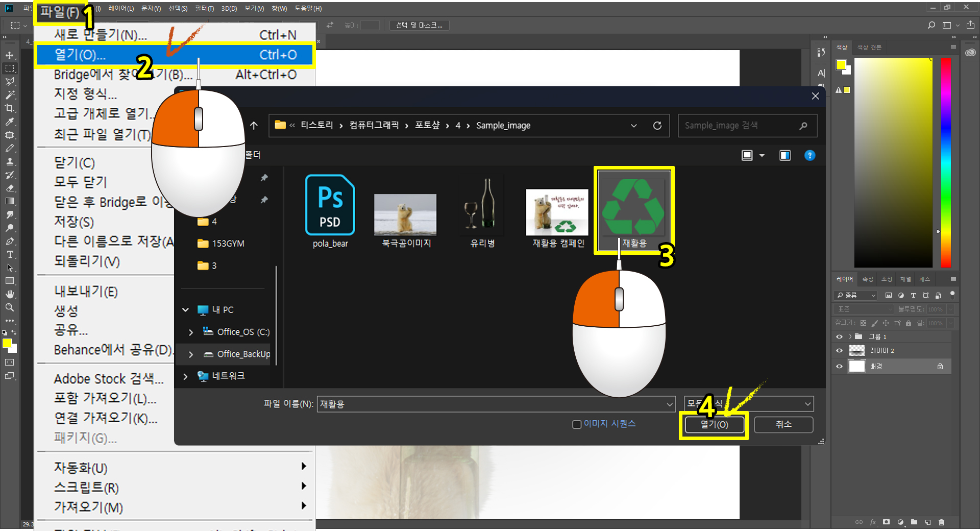Click the foreground yellow color swatch in toolbar
The image size is (980, 531).
point(7,344)
